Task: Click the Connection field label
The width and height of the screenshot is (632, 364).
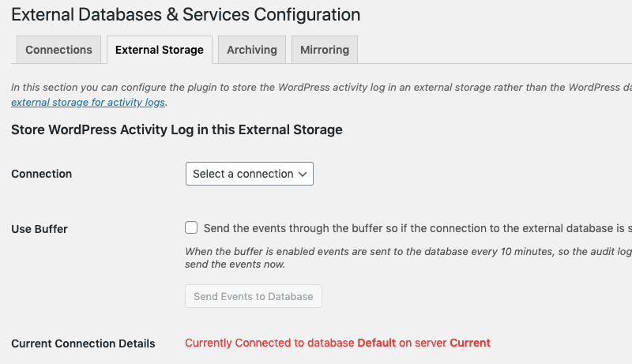Action: [41, 174]
